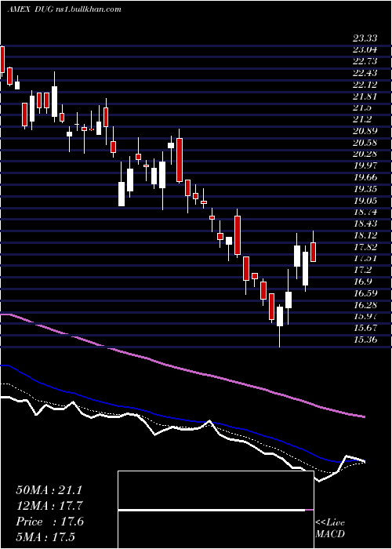Screen dimensions: 392x549
Task: Click the 19.66 price axis label
Action: (365, 177)
